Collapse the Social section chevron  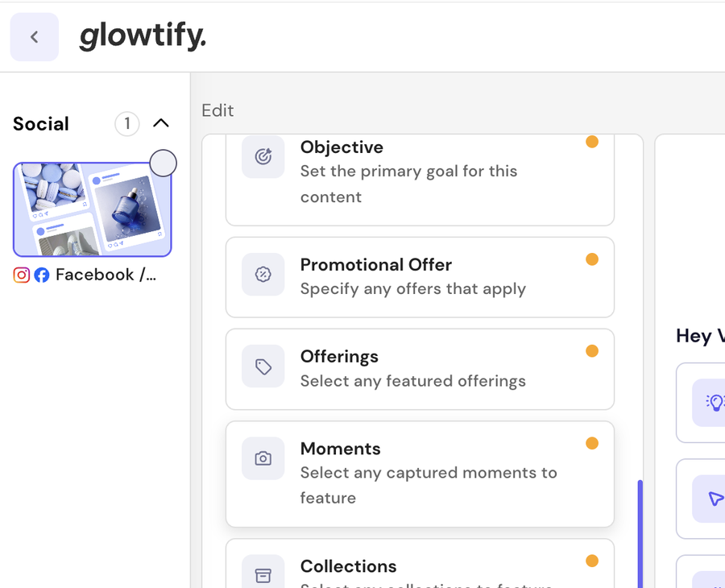coord(161,123)
